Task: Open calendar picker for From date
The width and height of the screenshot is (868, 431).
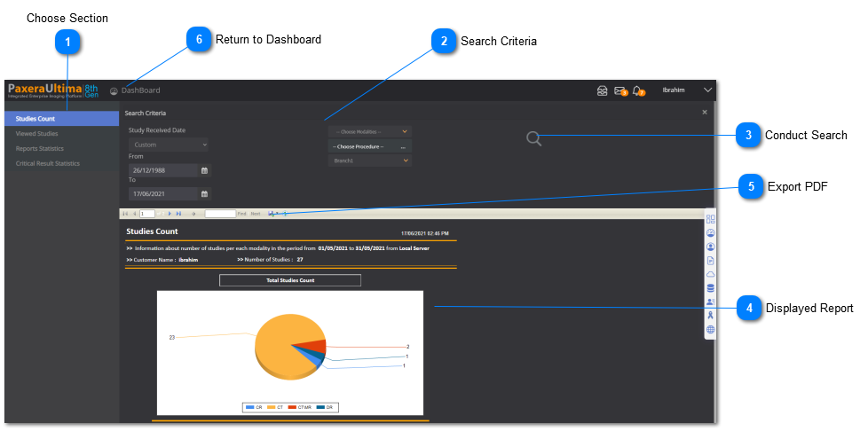Action: tap(204, 170)
